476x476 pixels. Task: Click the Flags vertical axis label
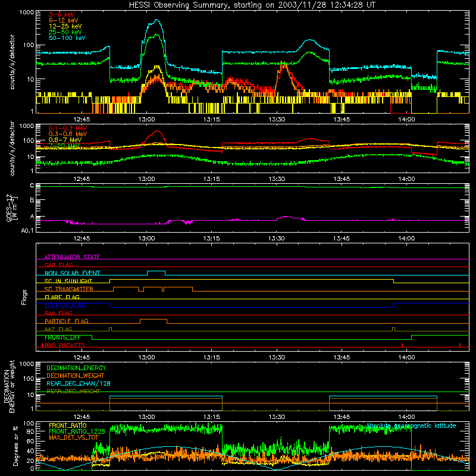(24, 297)
